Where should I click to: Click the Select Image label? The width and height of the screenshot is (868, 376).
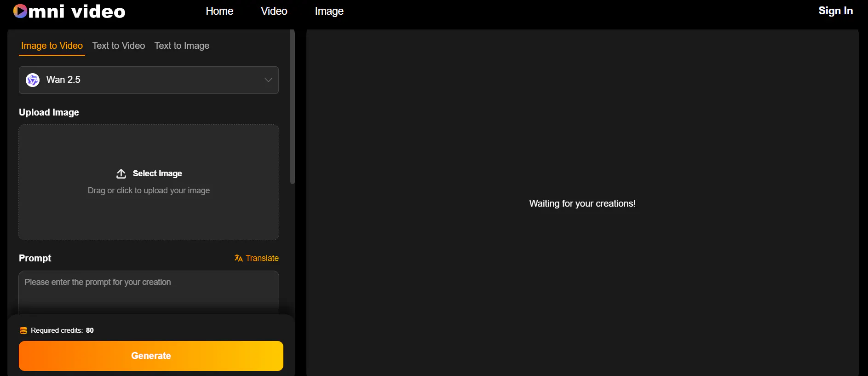(x=157, y=174)
